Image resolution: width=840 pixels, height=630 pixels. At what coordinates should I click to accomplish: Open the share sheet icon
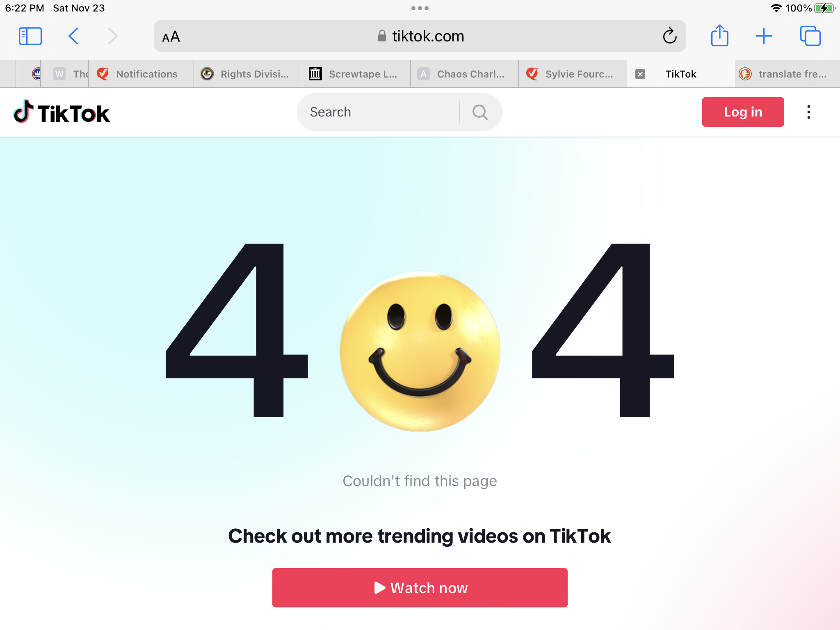pyautogui.click(x=720, y=36)
